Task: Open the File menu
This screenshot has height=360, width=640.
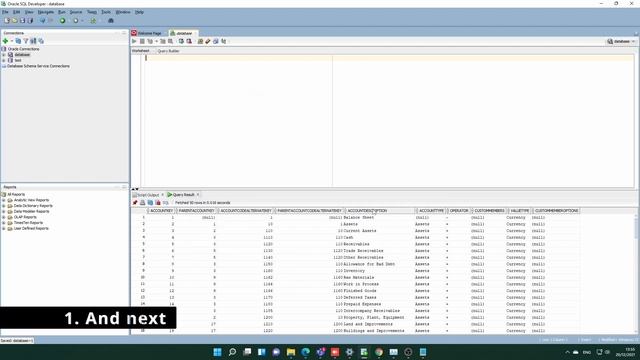Action: click(5, 12)
